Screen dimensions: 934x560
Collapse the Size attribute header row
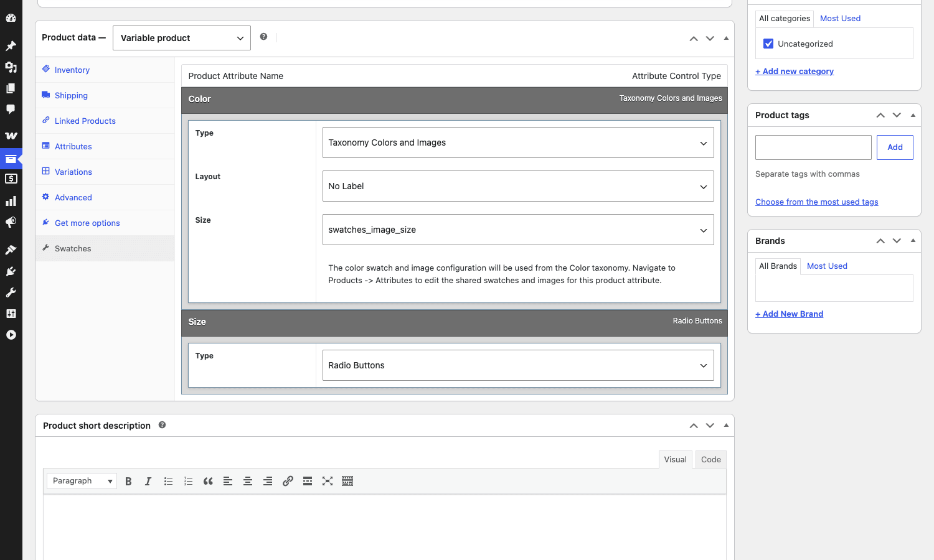(455, 322)
